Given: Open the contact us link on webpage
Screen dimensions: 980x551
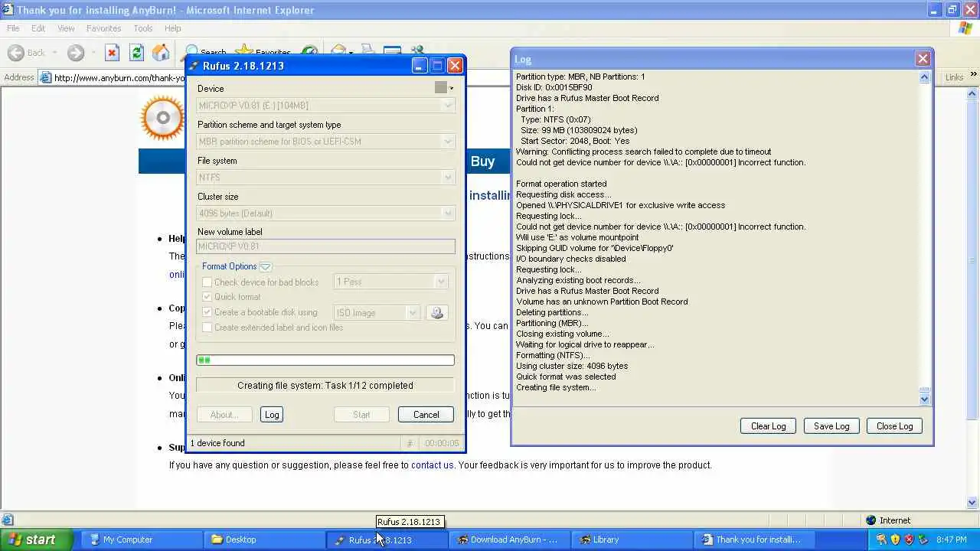Looking at the screenshot, I should [x=432, y=465].
